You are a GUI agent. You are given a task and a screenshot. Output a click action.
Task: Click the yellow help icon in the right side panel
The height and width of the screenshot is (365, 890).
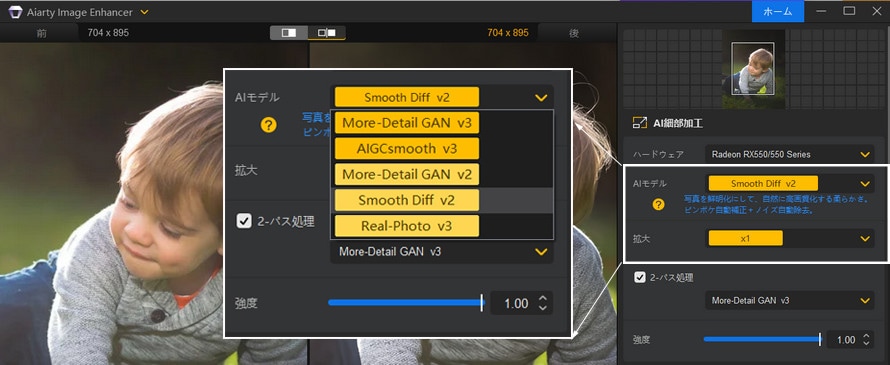[x=658, y=205]
